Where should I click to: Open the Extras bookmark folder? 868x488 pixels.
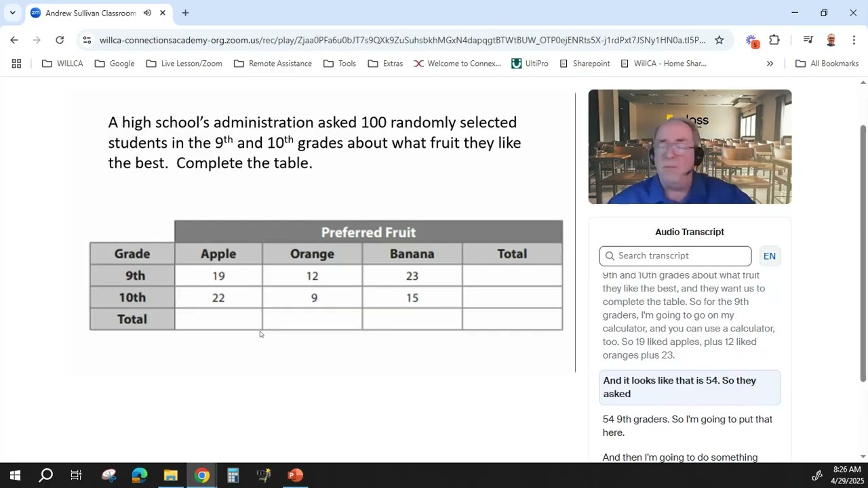click(385, 64)
